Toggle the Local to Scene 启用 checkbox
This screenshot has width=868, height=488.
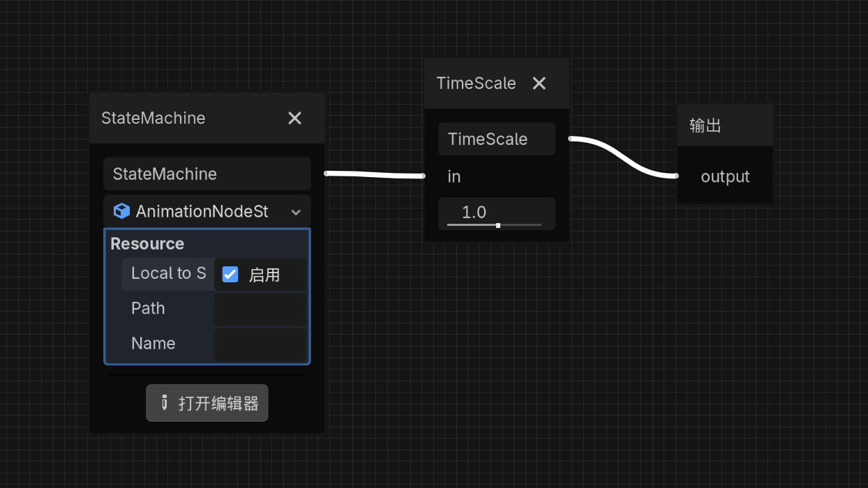230,275
